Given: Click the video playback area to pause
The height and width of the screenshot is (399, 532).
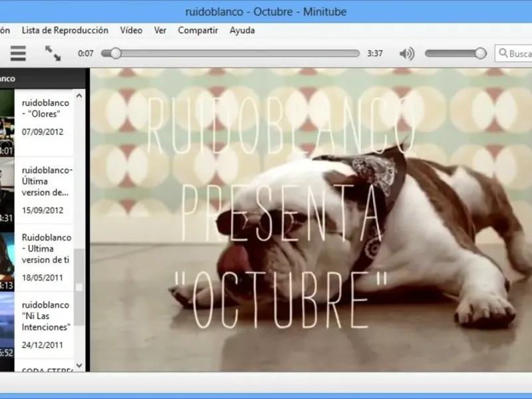Looking at the screenshot, I should click(x=310, y=219).
